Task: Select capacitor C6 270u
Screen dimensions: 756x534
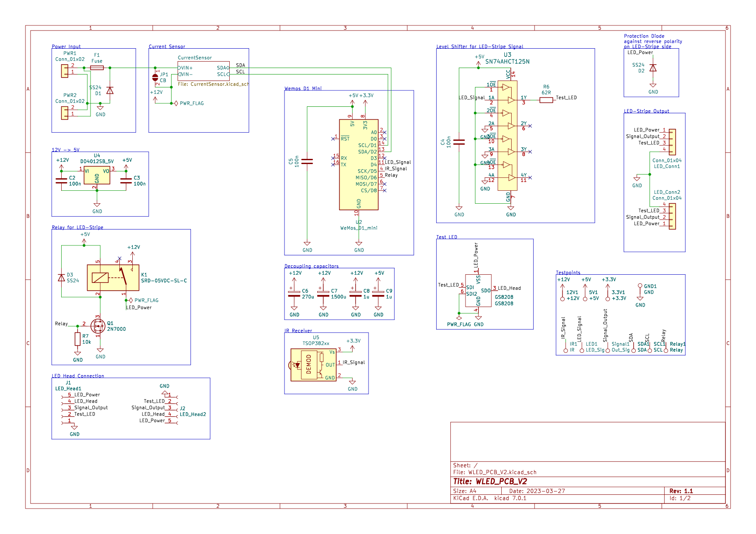Action: 294,294
